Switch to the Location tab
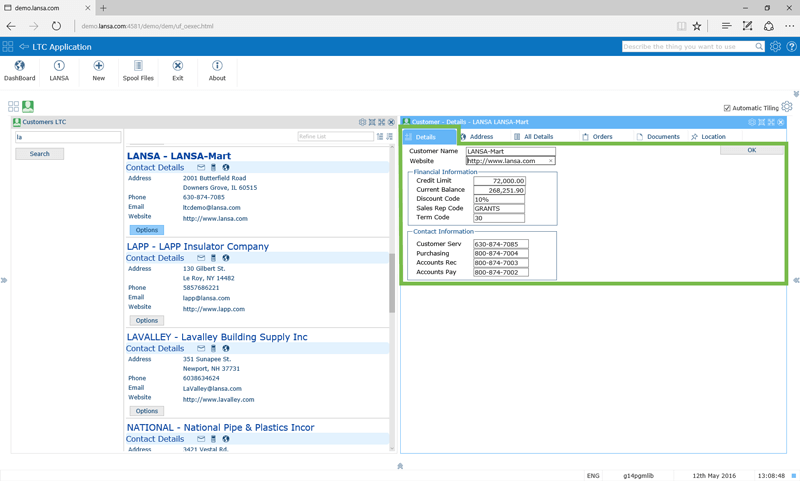The height and width of the screenshot is (481, 800). click(708, 137)
